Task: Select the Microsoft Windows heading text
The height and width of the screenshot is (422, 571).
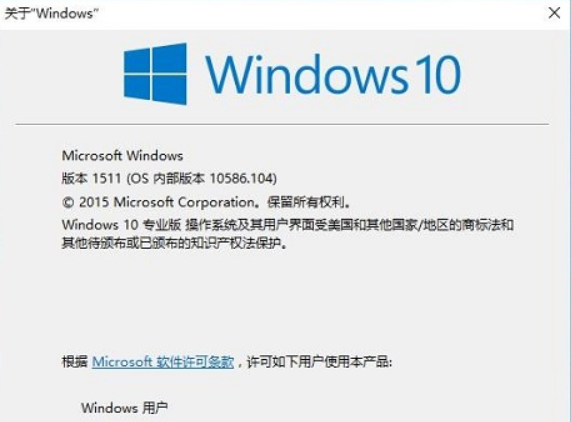Action: [x=122, y=156]
